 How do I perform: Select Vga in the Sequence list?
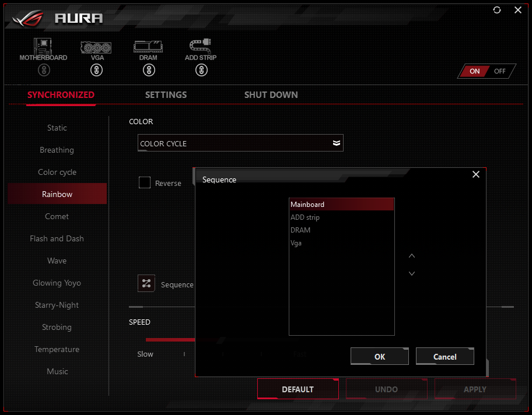[342, 243]
